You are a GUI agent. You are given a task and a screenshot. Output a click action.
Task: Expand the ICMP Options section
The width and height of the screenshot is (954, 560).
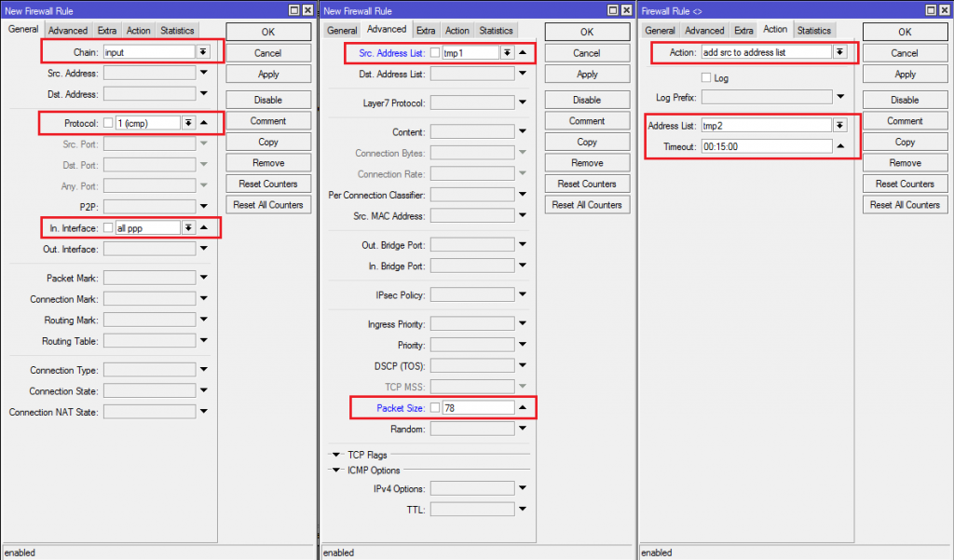(x=335, y=470)
